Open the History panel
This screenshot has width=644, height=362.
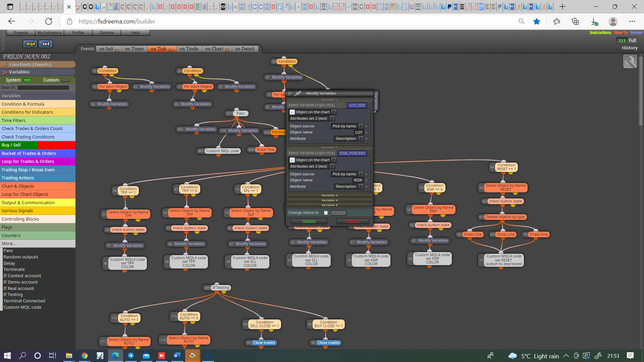coord(630,48)
